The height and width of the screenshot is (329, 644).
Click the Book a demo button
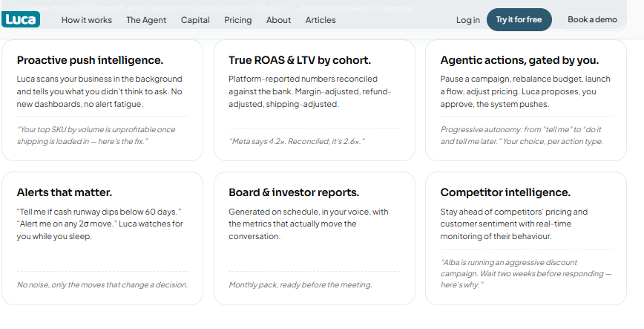point(592,19)
